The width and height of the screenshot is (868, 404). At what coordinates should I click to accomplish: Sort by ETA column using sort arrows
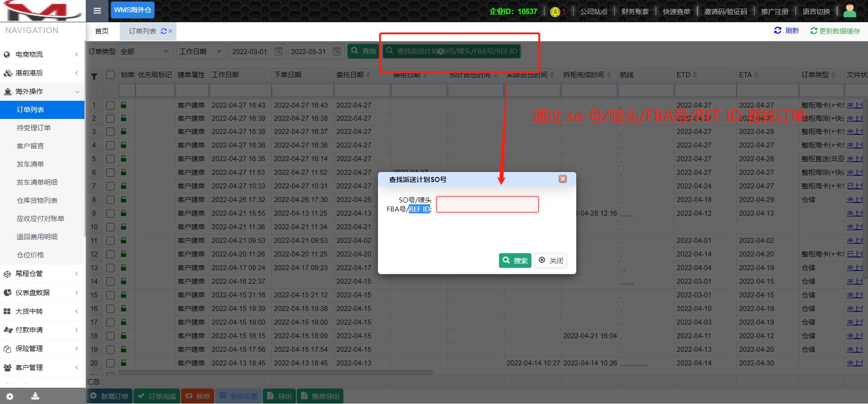click(x=756, y=75)
